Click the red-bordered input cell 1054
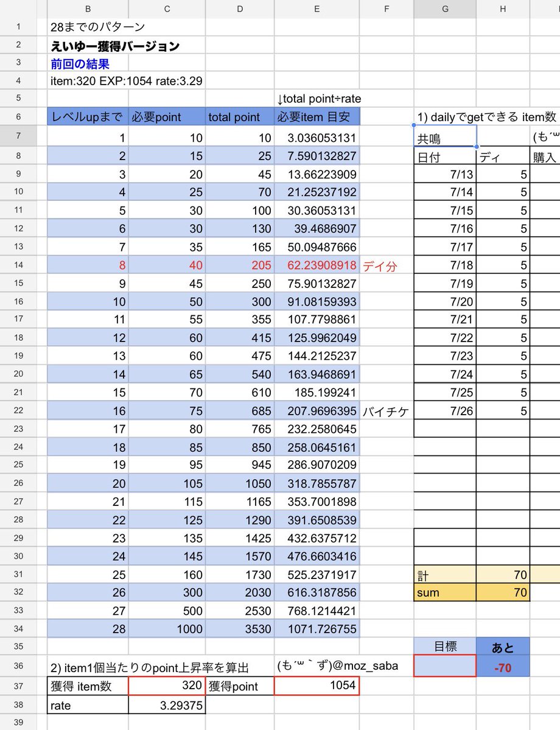 pyautogui.click(x=317, y=686)
